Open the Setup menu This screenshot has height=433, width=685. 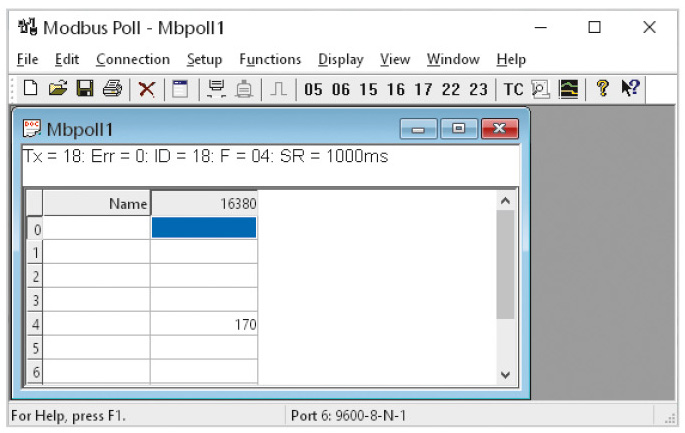tap(204, 59)
